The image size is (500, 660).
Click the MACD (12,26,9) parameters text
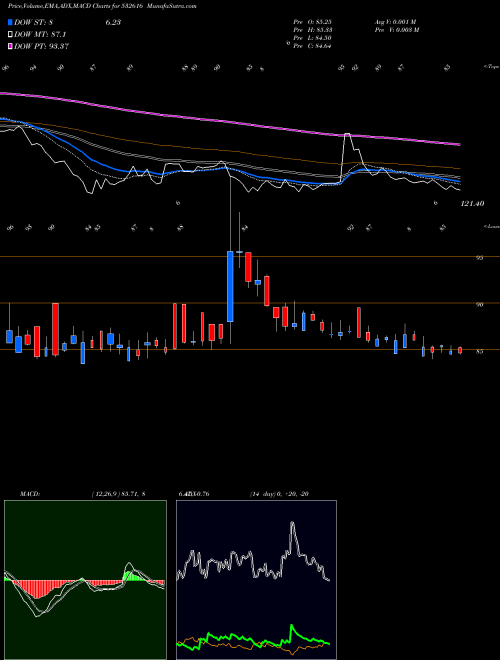(118, 494)
